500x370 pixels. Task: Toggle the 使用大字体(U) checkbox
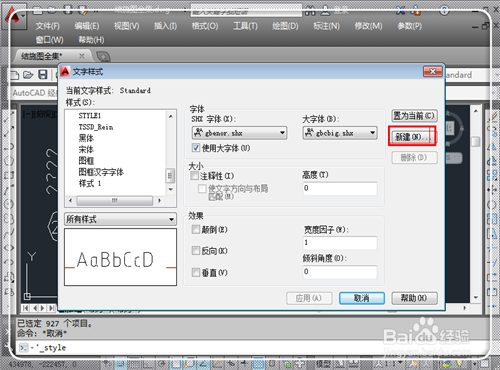[196, 148]
